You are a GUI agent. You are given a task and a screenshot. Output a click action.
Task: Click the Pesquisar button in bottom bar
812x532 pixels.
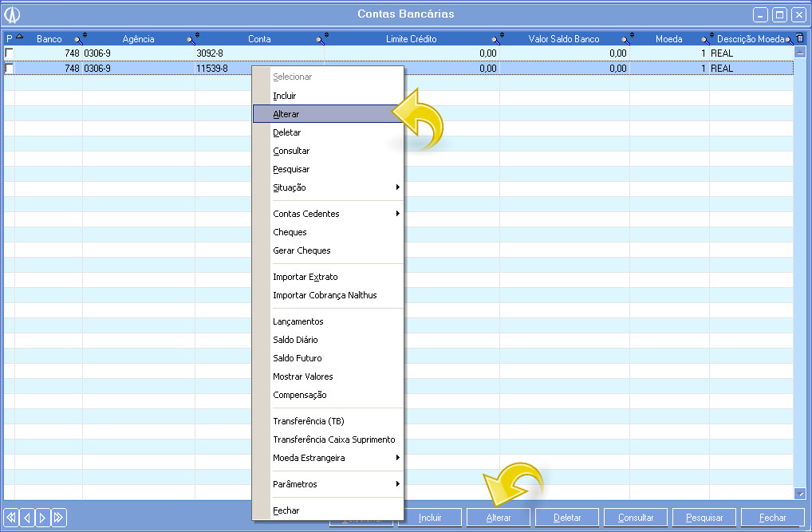coord(704,518)
